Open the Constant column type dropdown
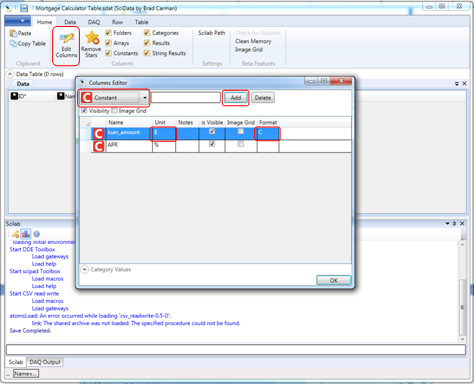Screen dimensions: 474x384 click(x=145, y=98)
